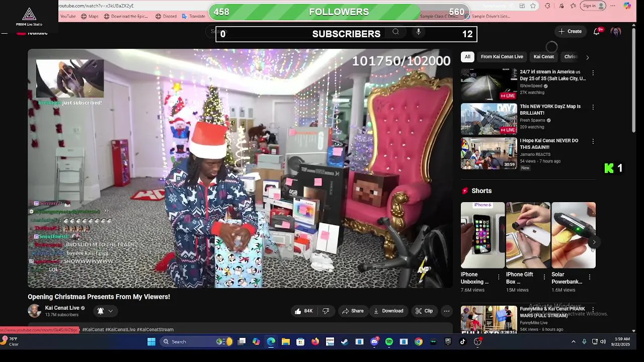Open Edge settings and more ellipsis
The height and width of the screenshot is (362, 644).
[x=613, y=6]
